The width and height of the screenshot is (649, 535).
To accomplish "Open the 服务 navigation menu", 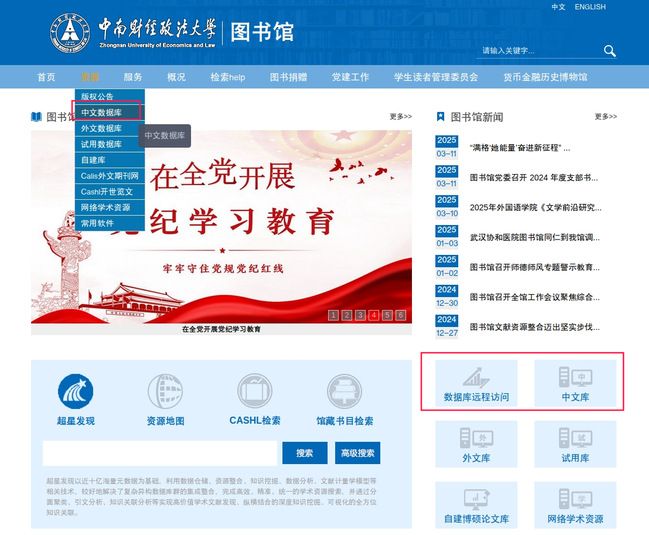I will tap(133, 77).
